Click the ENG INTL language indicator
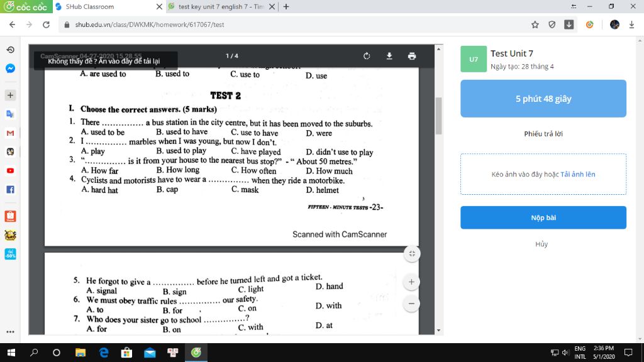Screen dimensions: 644x362 click(580, 353)
